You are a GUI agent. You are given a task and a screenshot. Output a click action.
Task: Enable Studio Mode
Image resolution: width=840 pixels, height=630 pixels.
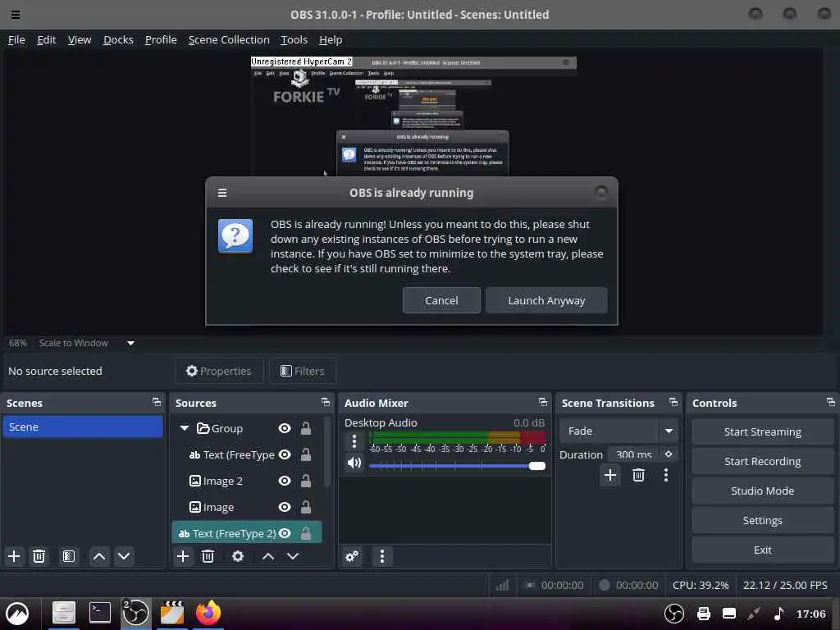click(x=762, y=491)
